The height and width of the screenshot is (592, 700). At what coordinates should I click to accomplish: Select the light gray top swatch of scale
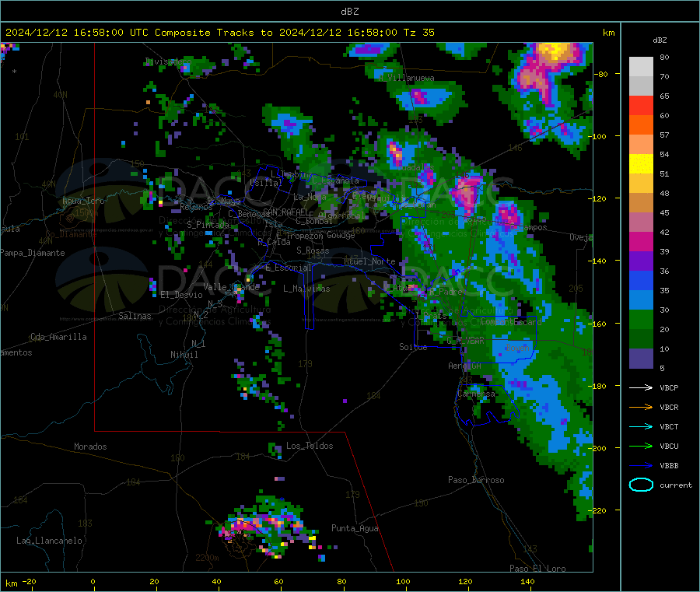[x=641, y=67]
